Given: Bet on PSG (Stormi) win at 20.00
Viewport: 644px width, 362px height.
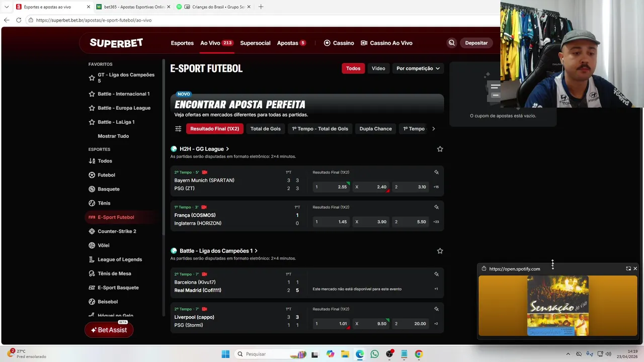Looking at the screenshot, I should point(411,324).
